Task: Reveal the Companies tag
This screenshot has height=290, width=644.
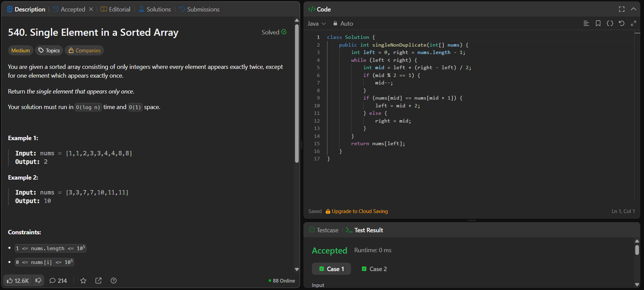Action: pyautogui.click(x=84, y=50)
